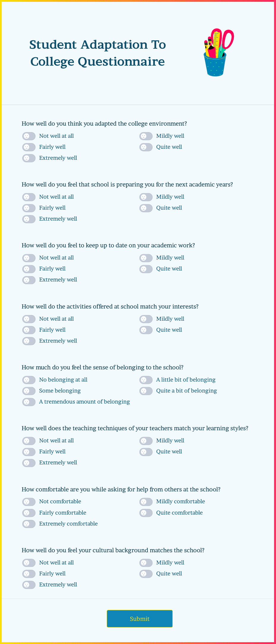The height and width of the screenshot is (644, 276).
Task: Choose "A tremendous amount of belonging"
Action: coord(29,402)
